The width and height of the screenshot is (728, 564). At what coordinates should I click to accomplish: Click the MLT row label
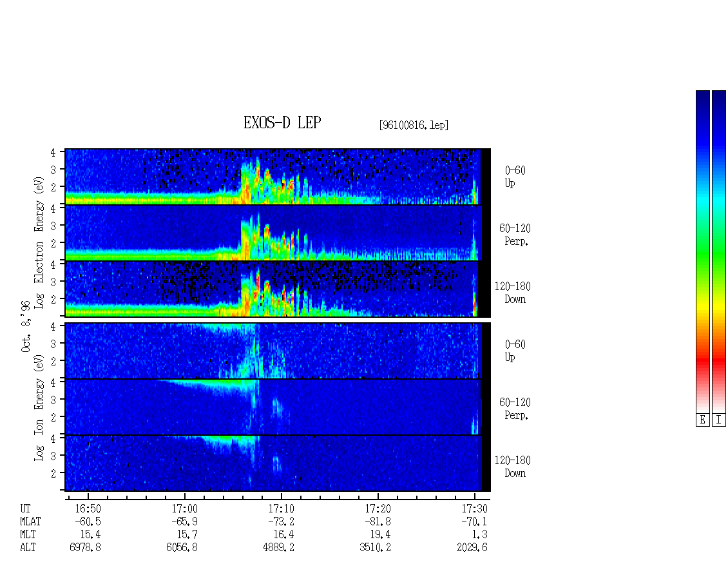pyautogui.click(x=28, y=535)
